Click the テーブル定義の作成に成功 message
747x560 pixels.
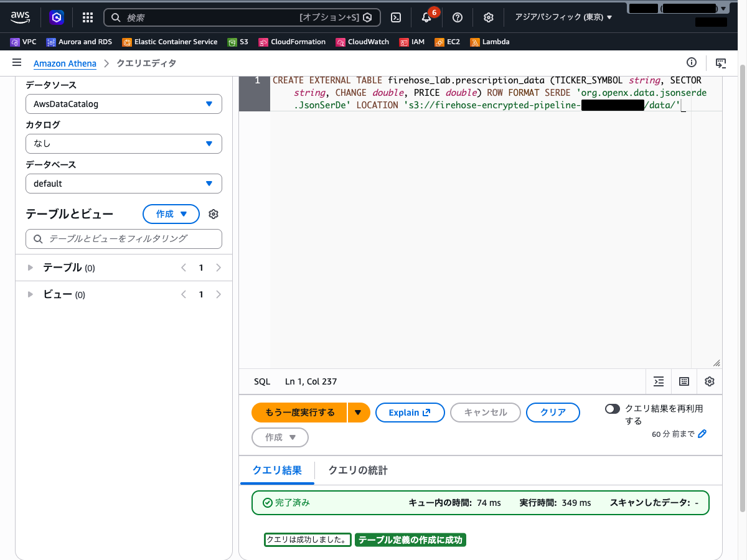(410, 540)
